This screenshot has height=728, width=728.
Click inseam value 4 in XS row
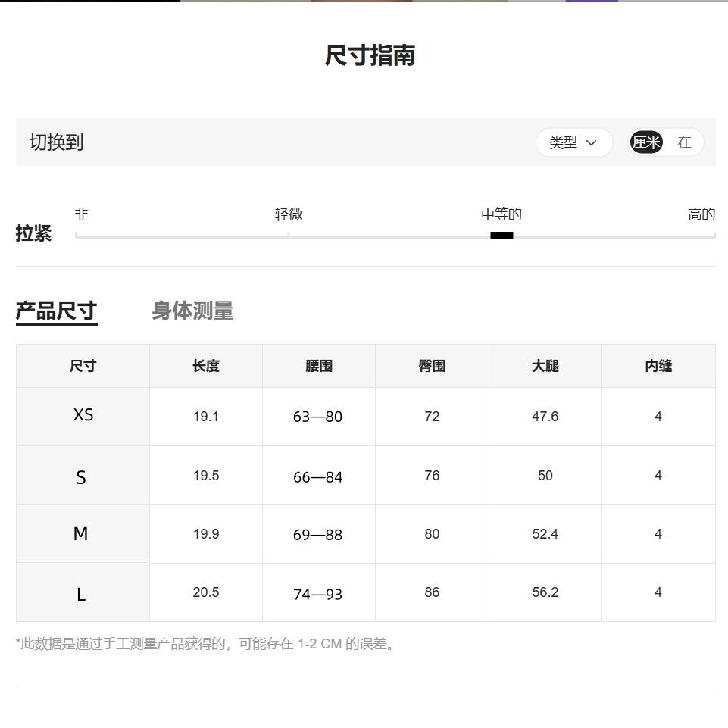[x=658, y=417]
